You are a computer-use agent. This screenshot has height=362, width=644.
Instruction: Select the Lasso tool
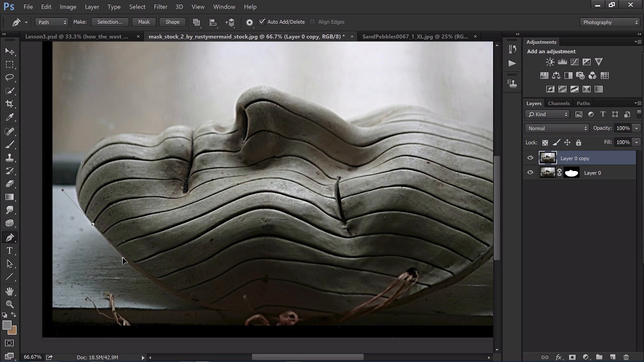tap(10, 77)
